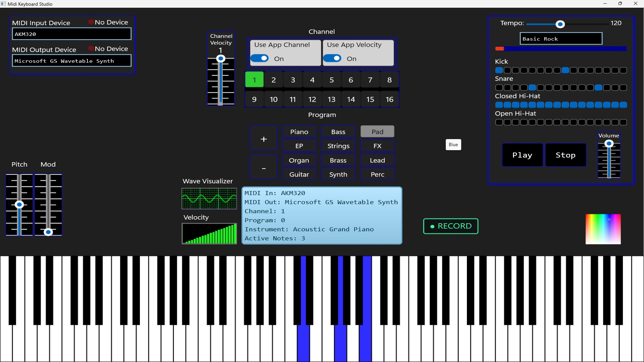Pick a color in the color picker

tap(603, 229)
